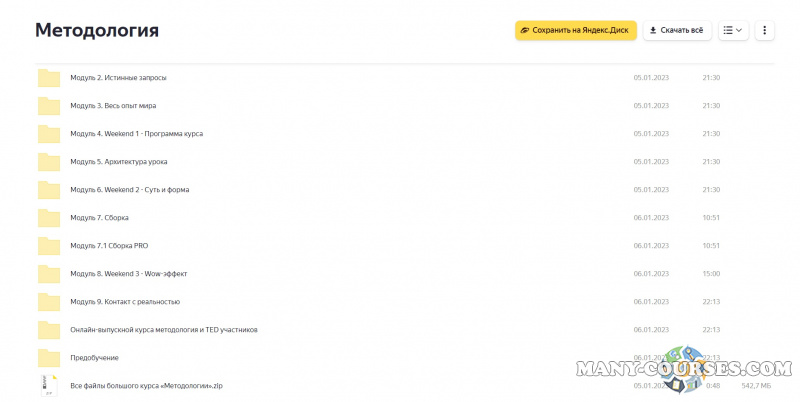Click the Модуль 7. Сборка folder icon
The width and height of the screenshot is (800, 402).
[x=49, y=218]
